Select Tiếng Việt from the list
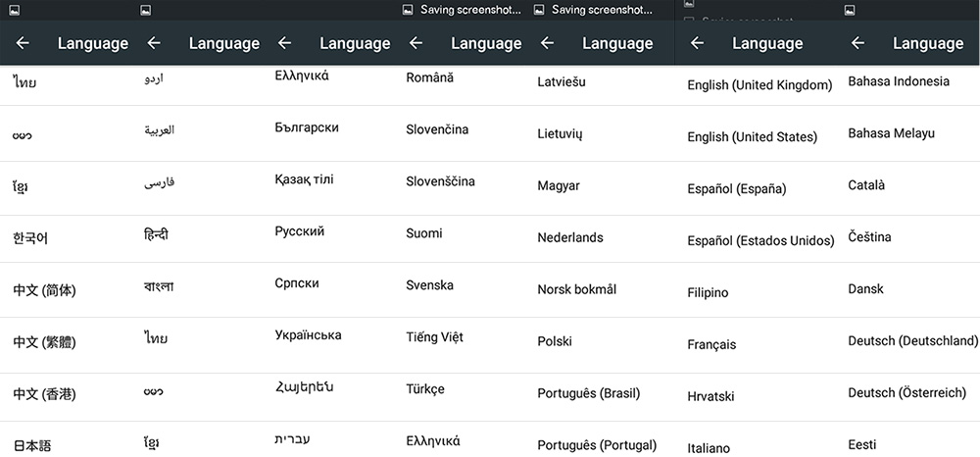This screenshot has width=980, height=457. click(434, 337)
